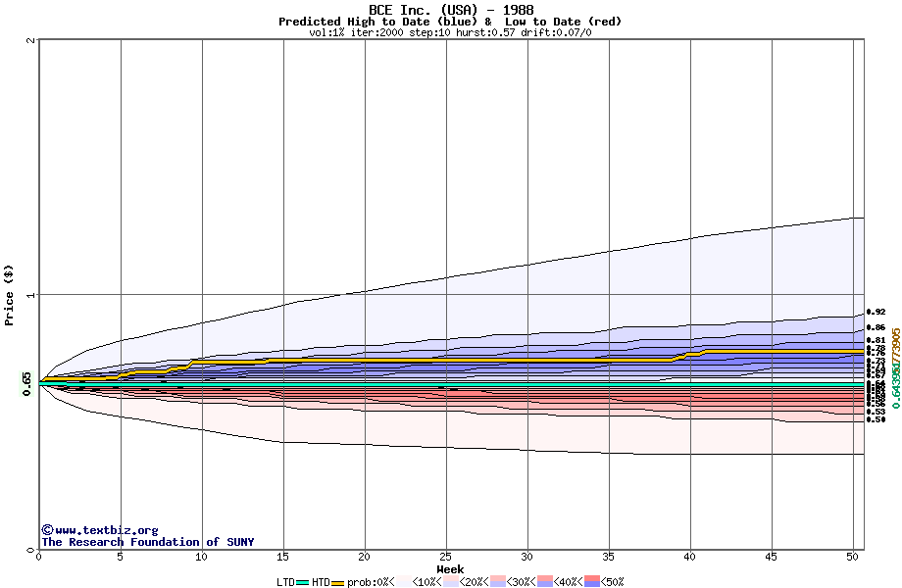Image resolution: width=902 pixels, height=588 pixels.
Task: Click the right-edge price label "0.81"
Action: pos(877,340)
